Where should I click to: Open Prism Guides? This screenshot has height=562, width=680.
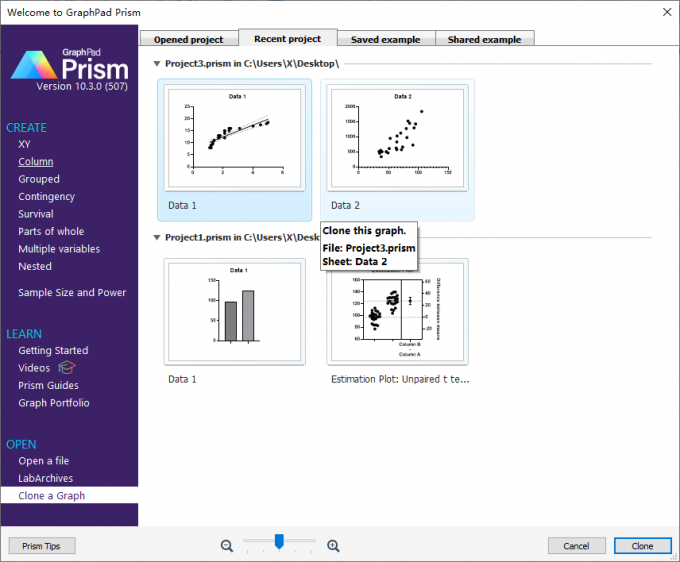(48, 386)
